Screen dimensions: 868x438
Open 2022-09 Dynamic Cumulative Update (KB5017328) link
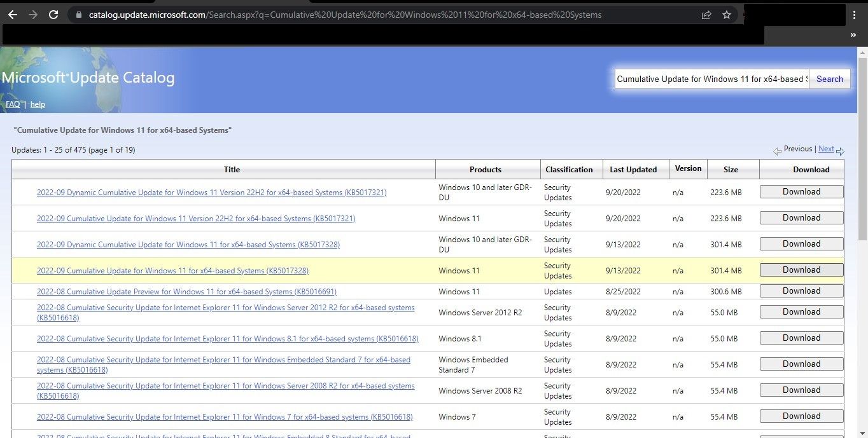tap(188, 245)
